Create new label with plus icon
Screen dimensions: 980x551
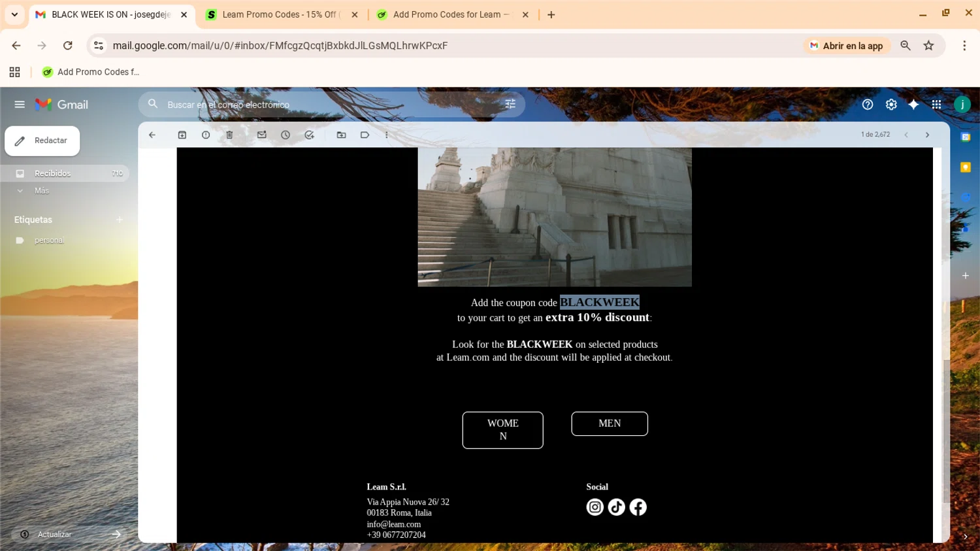pyautogui.click(x=120, y=220)
